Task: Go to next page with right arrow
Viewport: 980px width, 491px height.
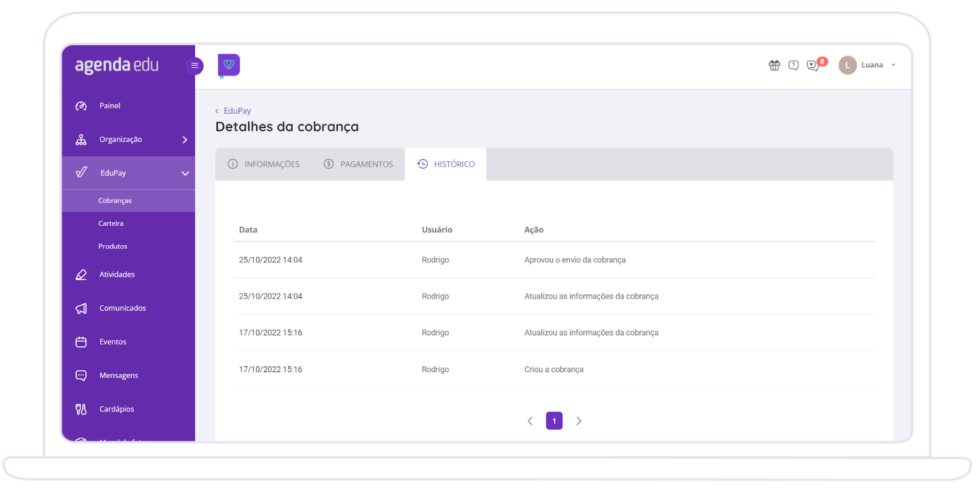Action: click(x=579, y=421)
